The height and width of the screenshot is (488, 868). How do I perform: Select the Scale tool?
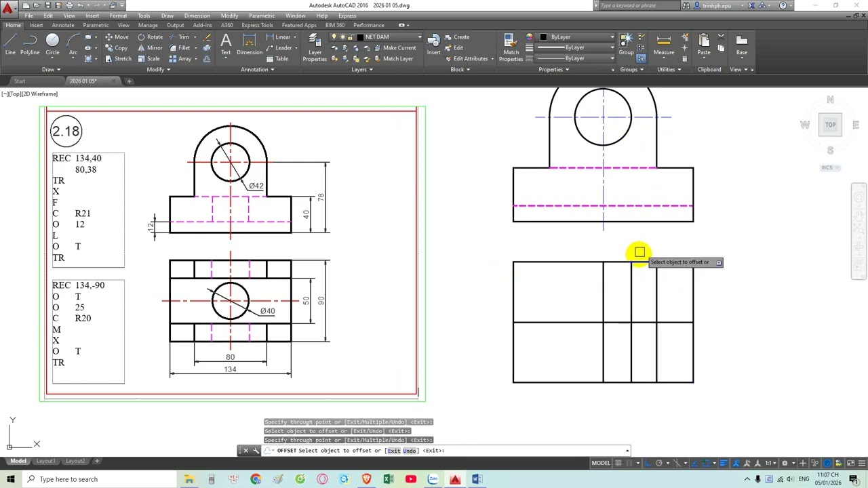click(x=149, y=59)
